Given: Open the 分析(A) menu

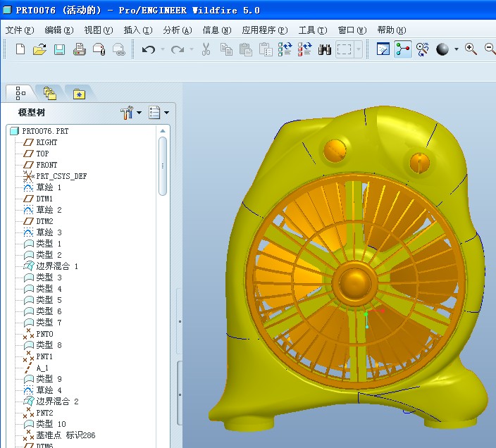Looking at the screenshot, I should click(178, 30).
